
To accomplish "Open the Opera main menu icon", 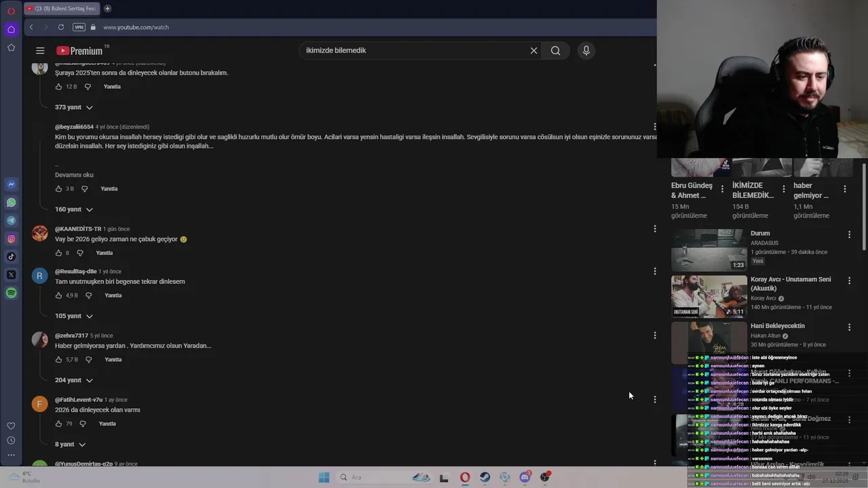I will click(x=11, y=11).
